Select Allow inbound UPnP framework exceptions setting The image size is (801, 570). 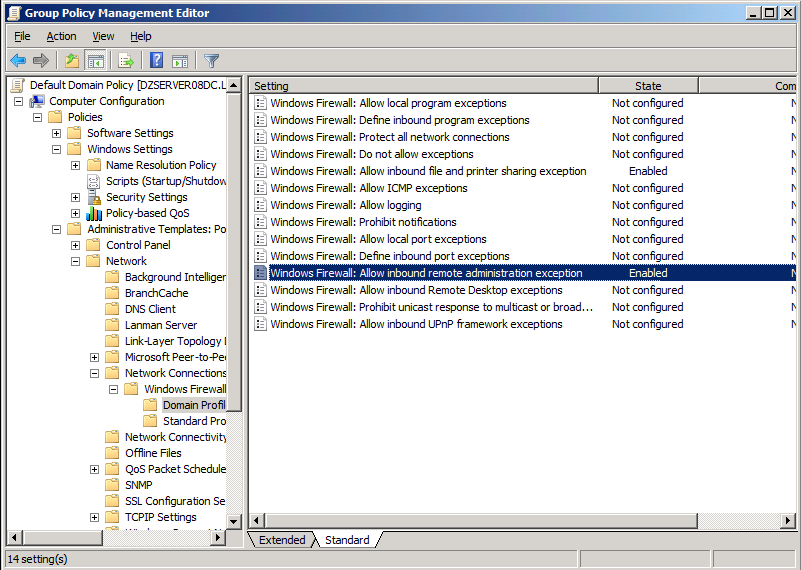tap(416, 324)
